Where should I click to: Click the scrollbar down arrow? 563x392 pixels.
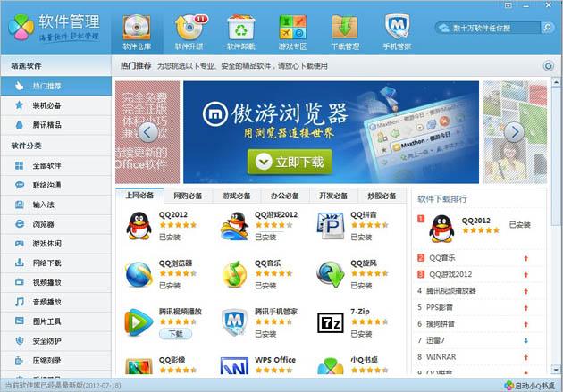coord(556,370)
